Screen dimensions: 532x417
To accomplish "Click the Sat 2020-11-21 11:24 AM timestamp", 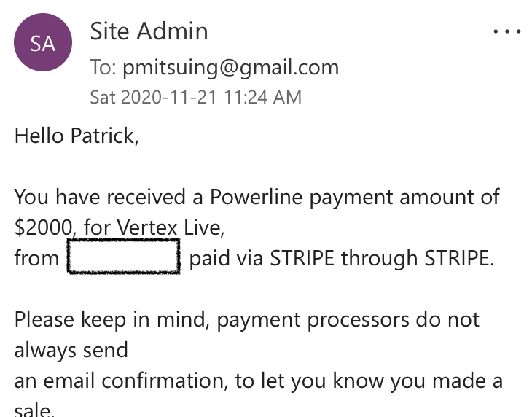I will tap(195, 97).
